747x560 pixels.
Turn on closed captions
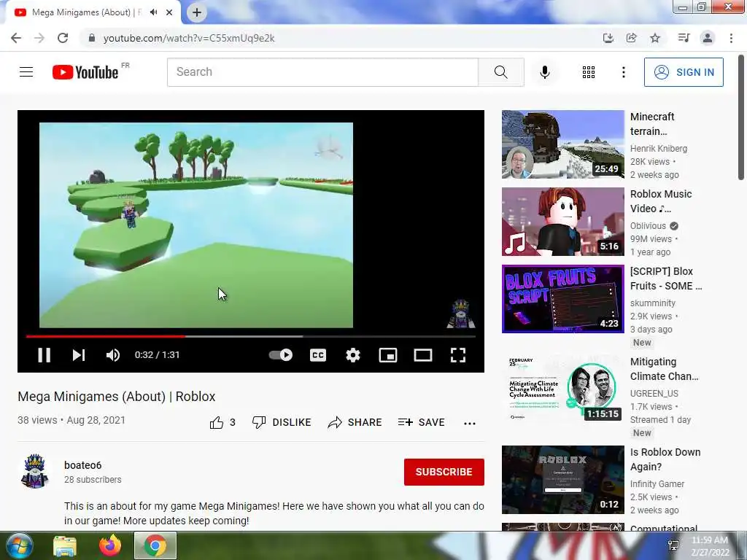pos(318,355)
